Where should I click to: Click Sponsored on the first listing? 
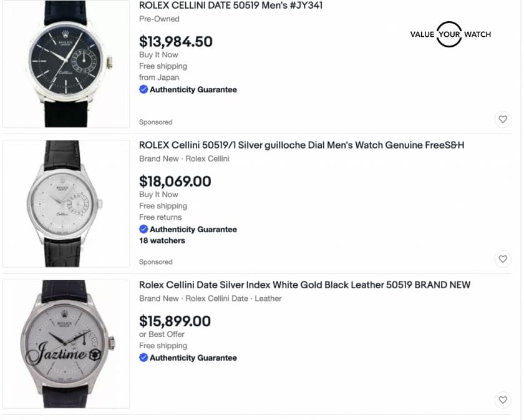pyautogui.click(x=155, y=122)
